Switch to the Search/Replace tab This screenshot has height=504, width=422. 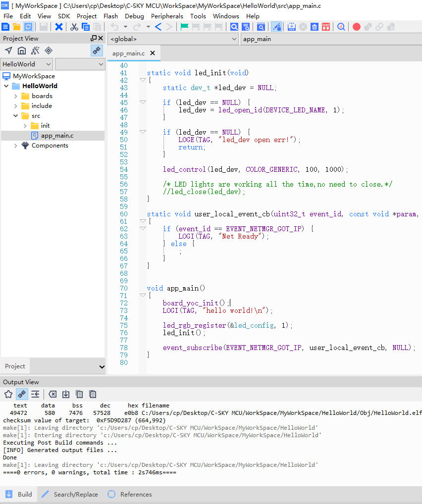pyautogui.click(x=70, y=495)
